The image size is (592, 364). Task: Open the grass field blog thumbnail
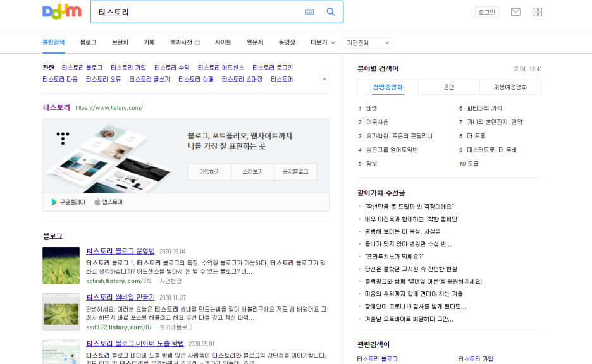tap(61, 265)
